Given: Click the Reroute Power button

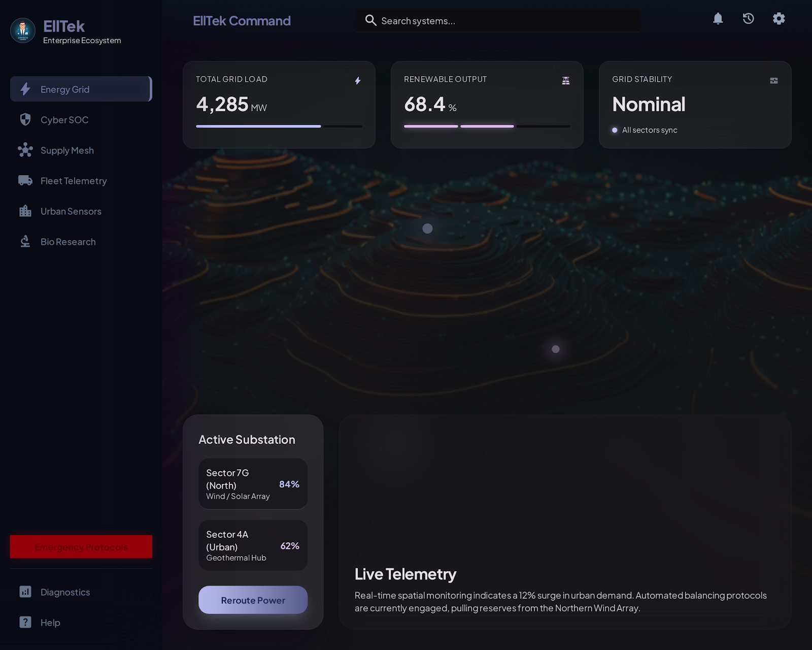Looking at the screenshot, I should tap(253, 600).
